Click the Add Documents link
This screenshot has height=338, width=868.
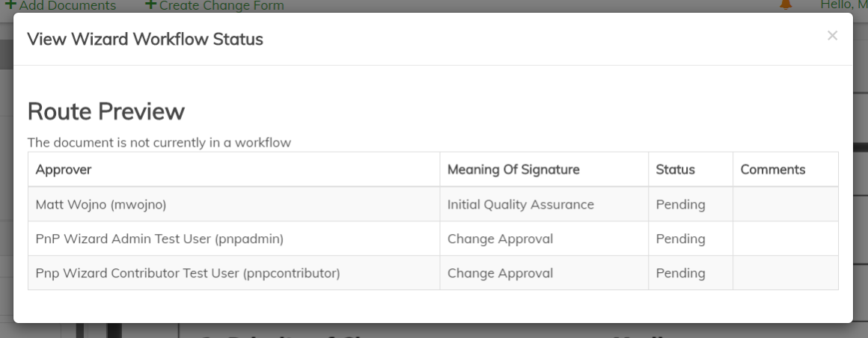(67, 5)
